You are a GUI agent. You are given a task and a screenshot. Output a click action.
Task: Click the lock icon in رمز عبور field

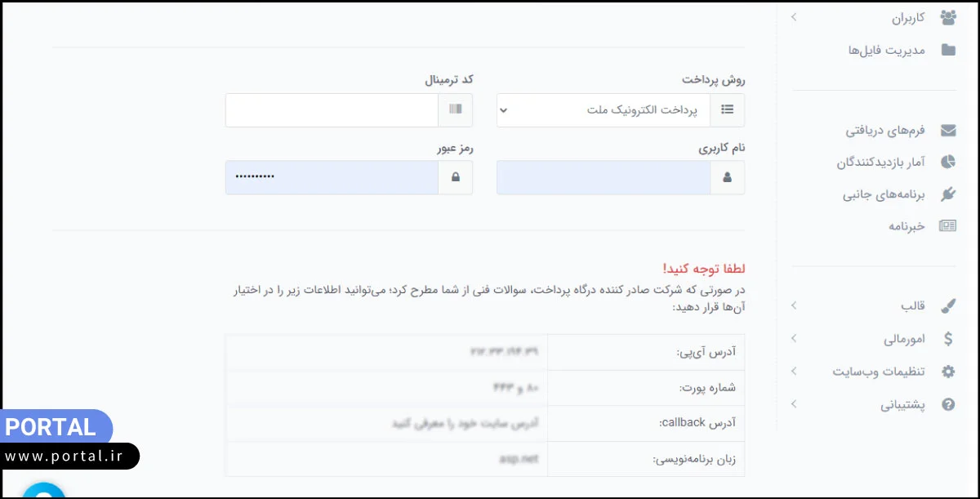tap(455, 177)
